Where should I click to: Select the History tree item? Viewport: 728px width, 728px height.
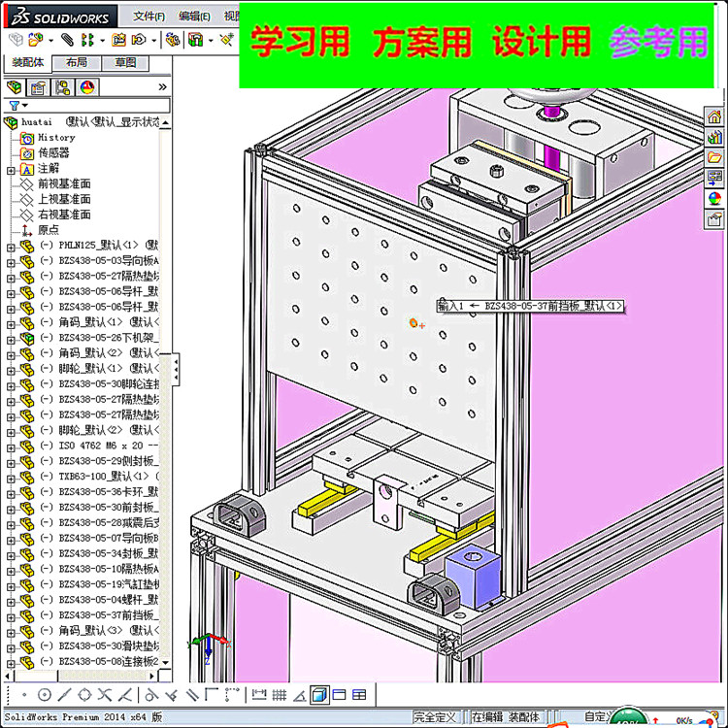click(x=56, y=138)
